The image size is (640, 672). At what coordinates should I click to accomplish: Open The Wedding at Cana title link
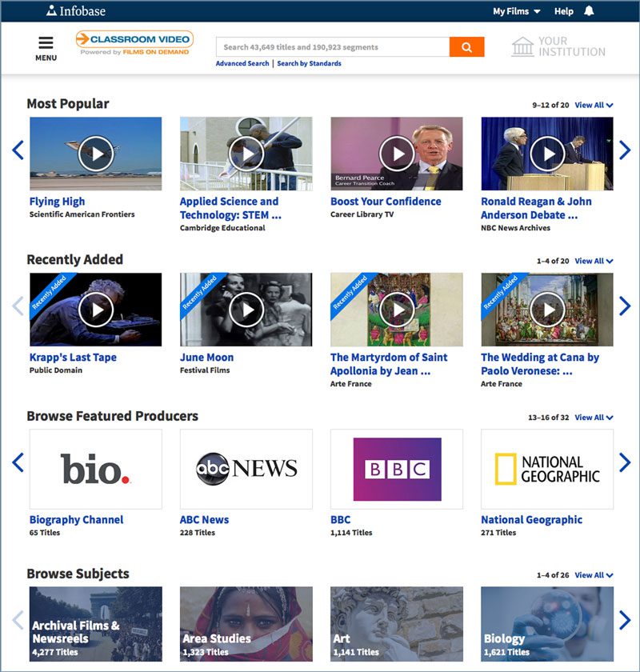(540, 364)
